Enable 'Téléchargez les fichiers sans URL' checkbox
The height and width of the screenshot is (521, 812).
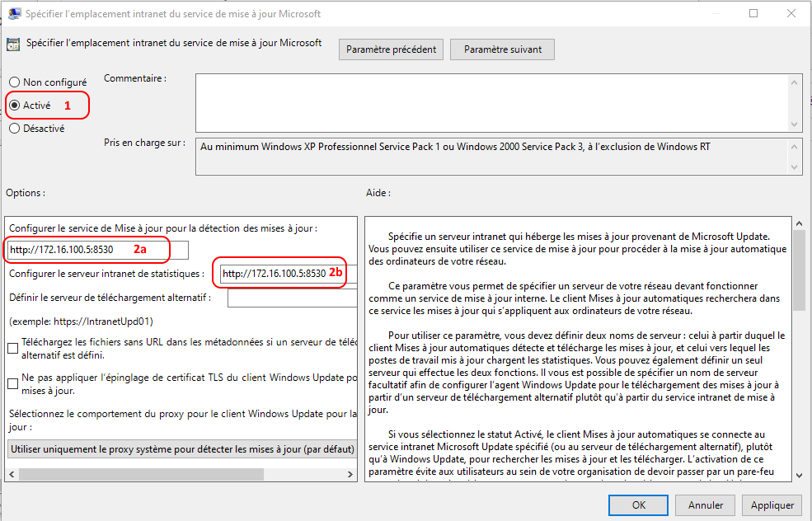[13, 349]
